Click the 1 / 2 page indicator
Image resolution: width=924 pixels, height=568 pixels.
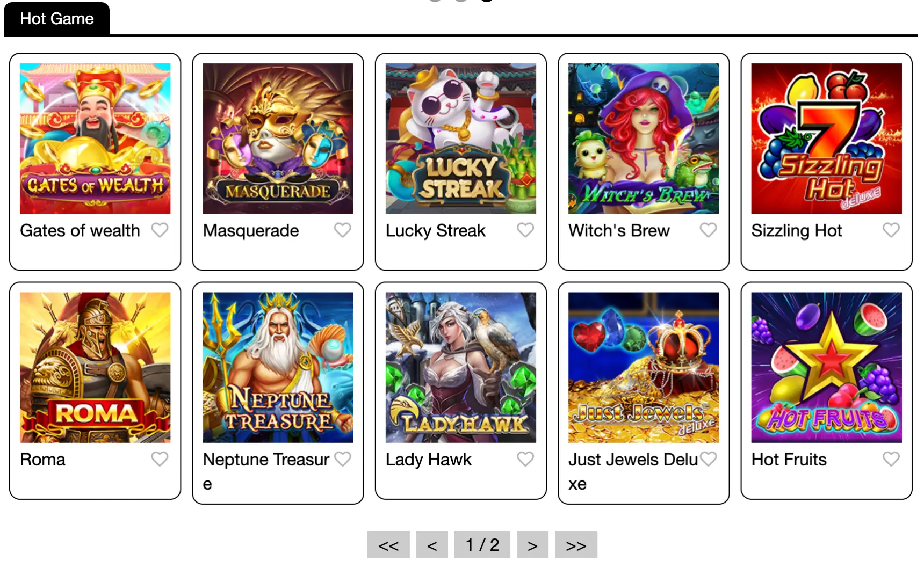coord(482,545)
